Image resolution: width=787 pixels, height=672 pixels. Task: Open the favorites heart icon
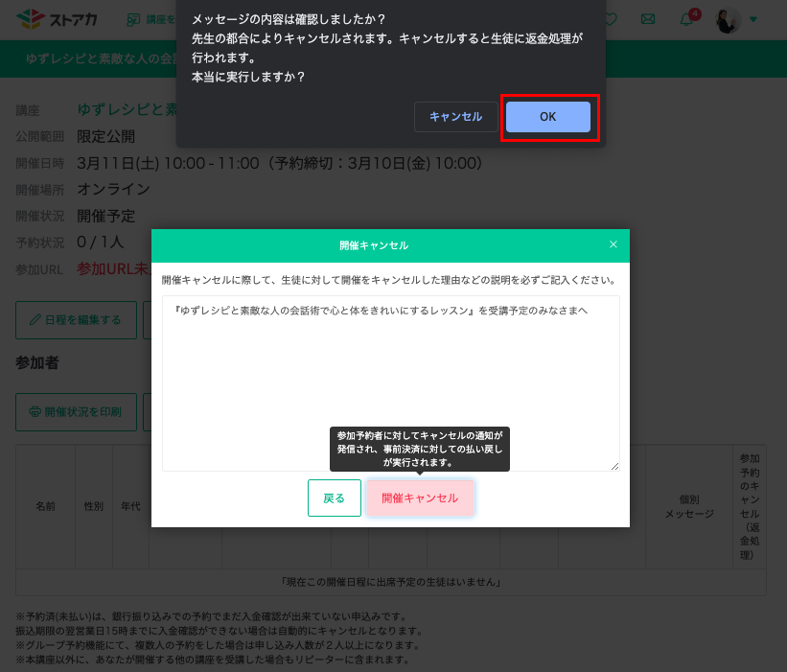coord(611,19)
